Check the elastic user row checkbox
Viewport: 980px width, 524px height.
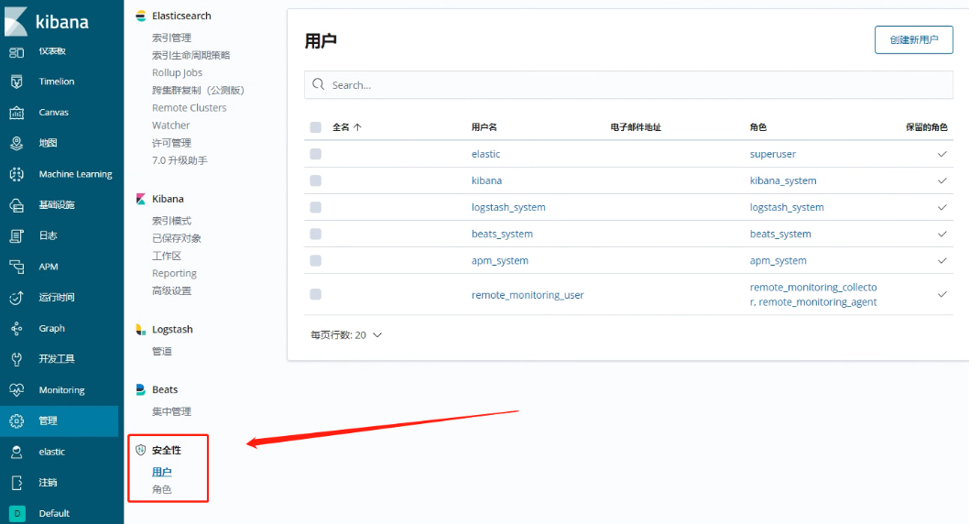316,154
